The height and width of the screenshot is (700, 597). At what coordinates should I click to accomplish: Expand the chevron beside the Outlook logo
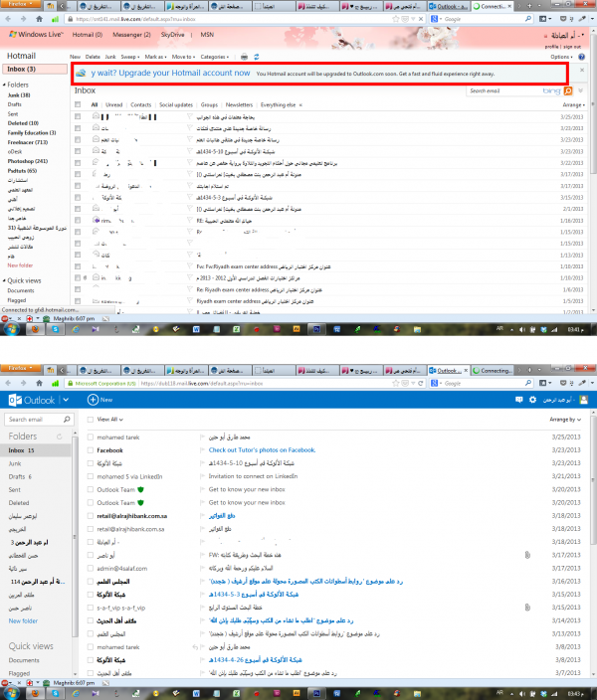[x=66, y=400]
